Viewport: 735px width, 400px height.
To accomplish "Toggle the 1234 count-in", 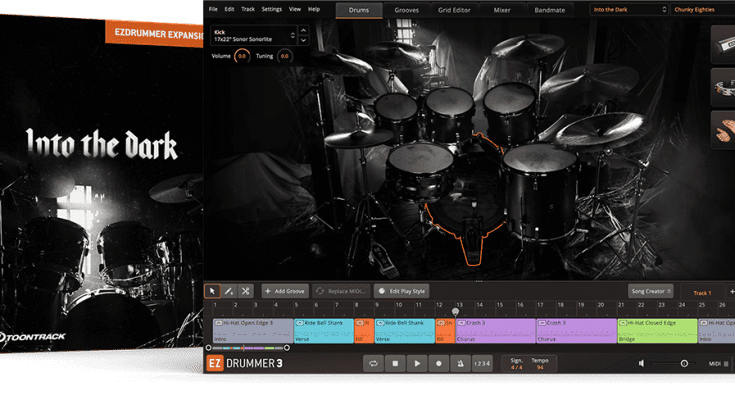I will click(482, 364).
